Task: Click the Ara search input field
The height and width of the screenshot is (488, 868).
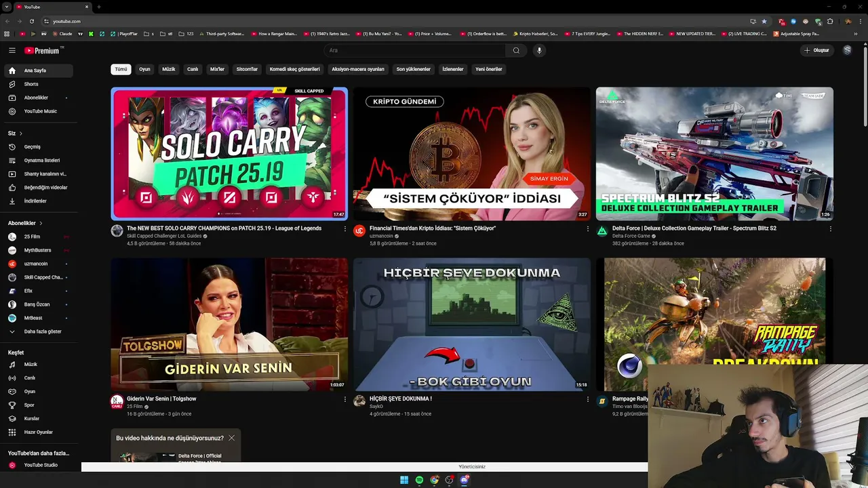Action: [x=414, y=50]
